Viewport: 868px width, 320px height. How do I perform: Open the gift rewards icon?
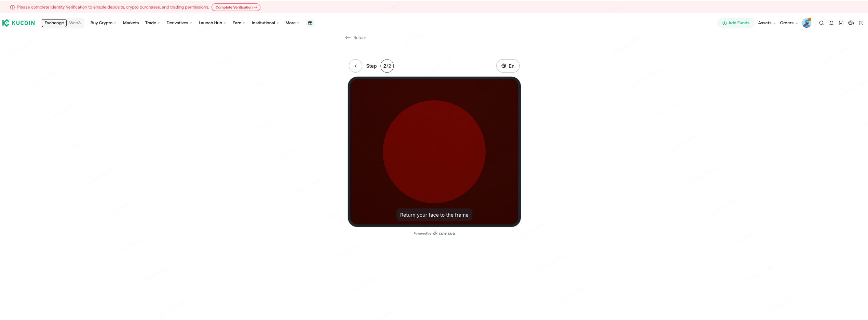[310, 23]
